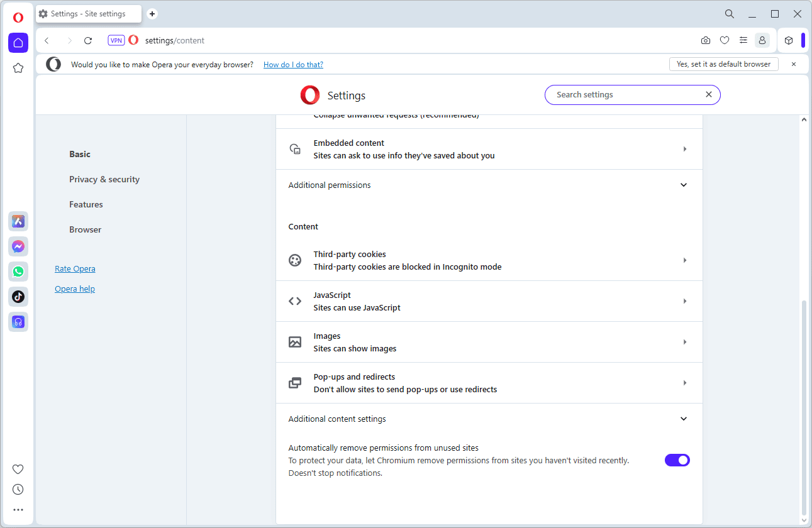The height and width of the screenshot is (528, 812).
Task: Open Aria AI sidebar icon
Action: click(18, 221)
